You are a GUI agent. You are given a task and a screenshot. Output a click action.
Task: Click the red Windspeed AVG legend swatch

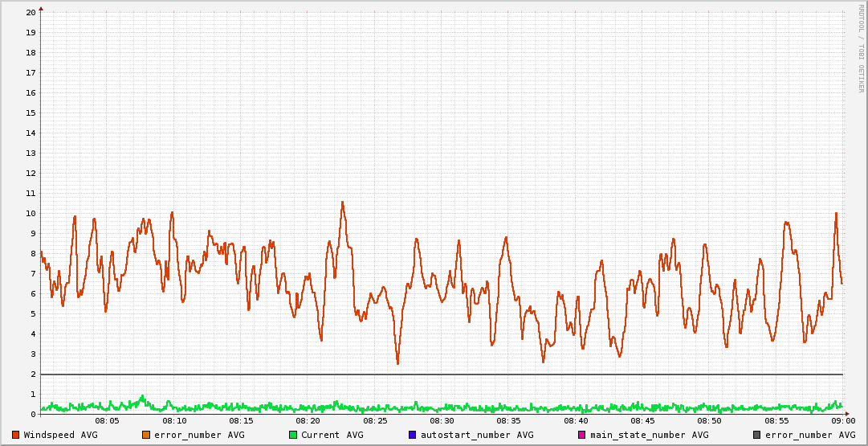tap(16, 435)
